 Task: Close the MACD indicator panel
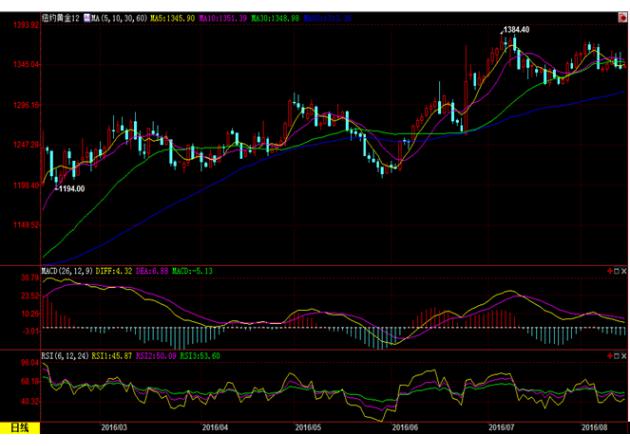[624, 271]
